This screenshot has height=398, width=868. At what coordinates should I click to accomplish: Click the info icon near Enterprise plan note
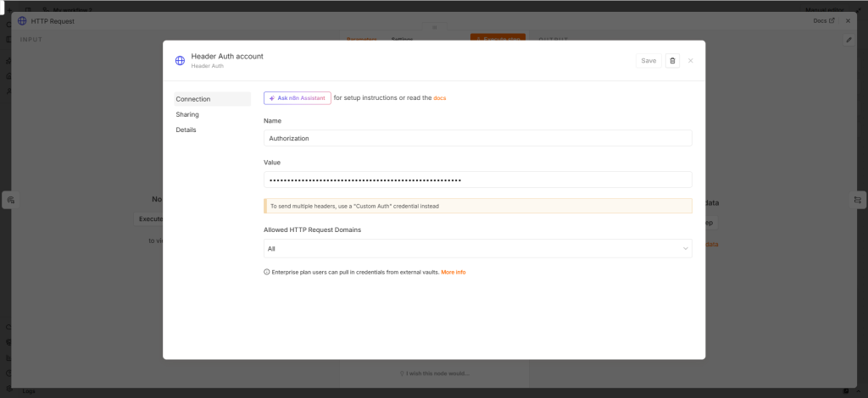[x=267, y=272]
